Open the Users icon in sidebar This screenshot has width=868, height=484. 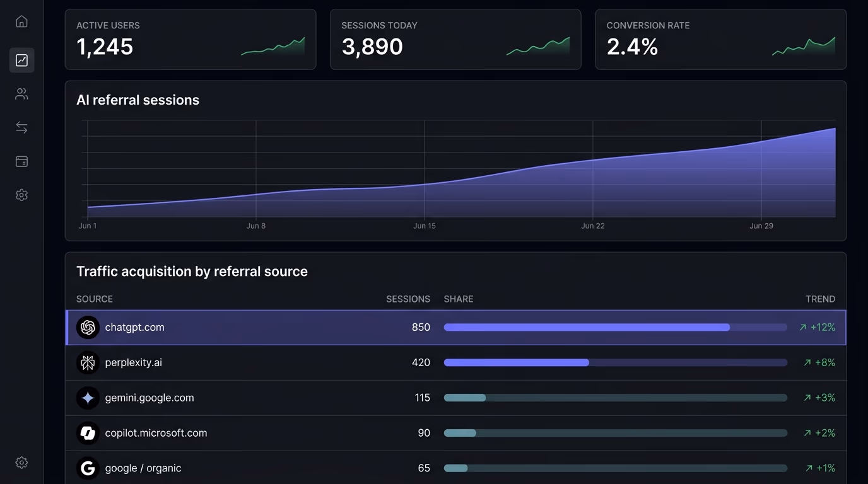tap(21, 94)
